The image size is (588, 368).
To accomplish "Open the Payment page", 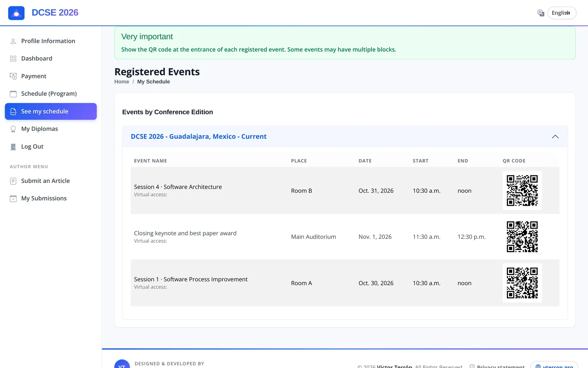I will point(51,76).
